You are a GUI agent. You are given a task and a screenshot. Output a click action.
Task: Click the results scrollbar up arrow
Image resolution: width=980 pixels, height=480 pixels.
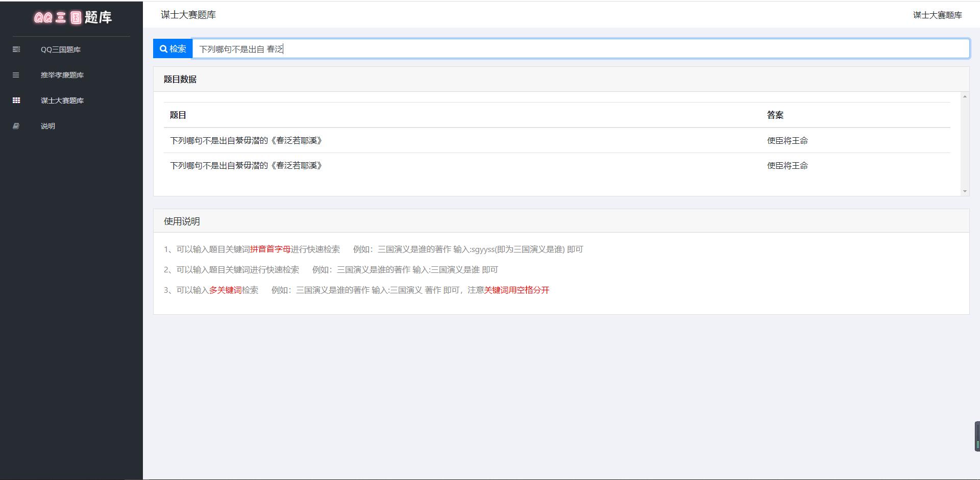coord(965,96)
